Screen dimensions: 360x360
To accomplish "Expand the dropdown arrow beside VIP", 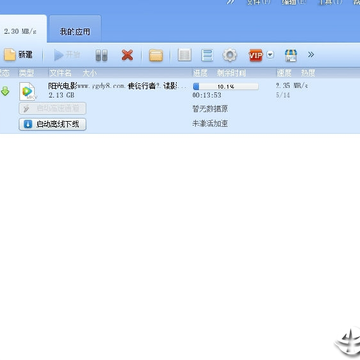I will [x=270, y=55].
